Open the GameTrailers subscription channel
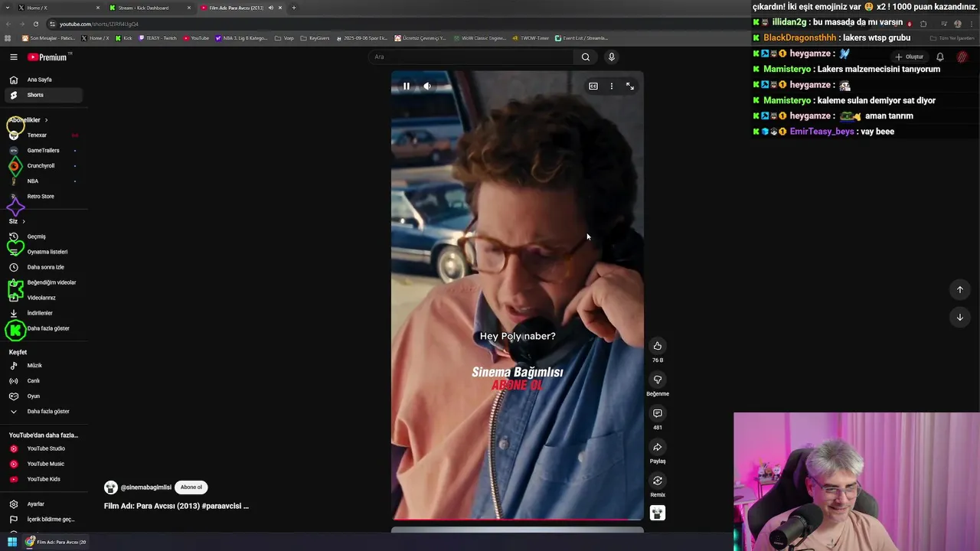 click(43, 151)
